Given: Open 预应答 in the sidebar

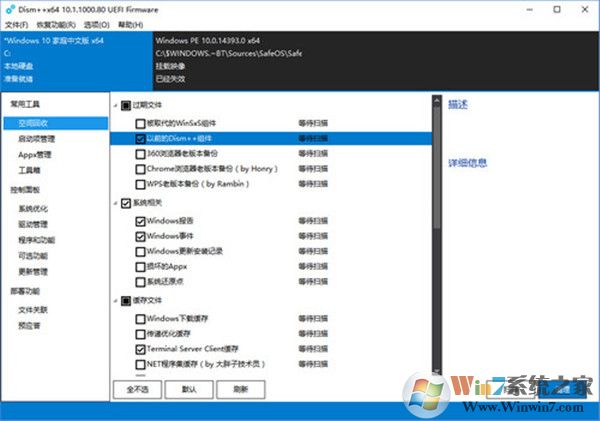Looking at the screenshot, I should pos(29,326).
